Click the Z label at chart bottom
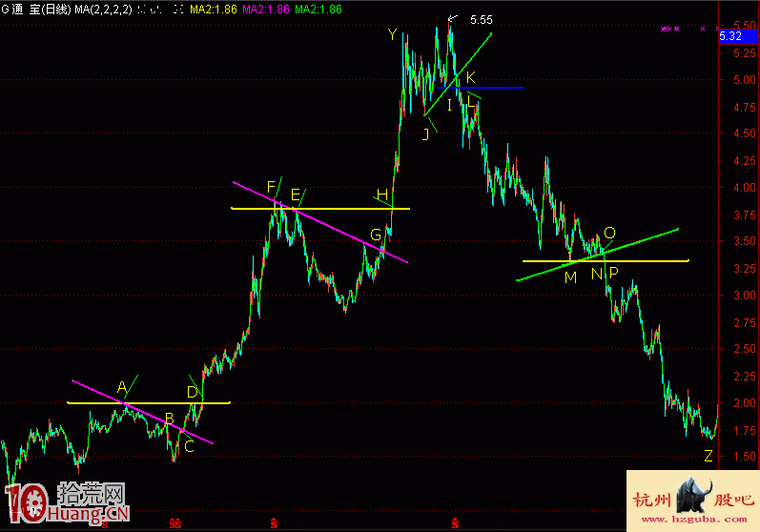Screen dimensions: 760x532 pyautogui.click(x=709, y=456)
